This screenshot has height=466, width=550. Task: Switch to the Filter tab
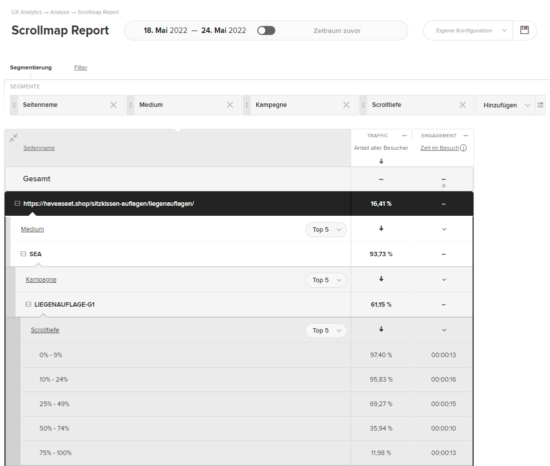(80, 68)
